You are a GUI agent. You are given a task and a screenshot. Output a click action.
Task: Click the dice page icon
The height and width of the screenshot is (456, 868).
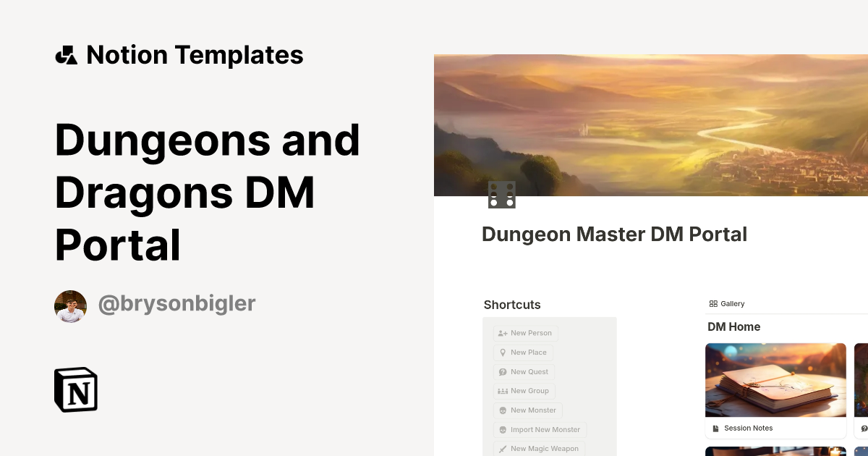[x=501, y=195]
